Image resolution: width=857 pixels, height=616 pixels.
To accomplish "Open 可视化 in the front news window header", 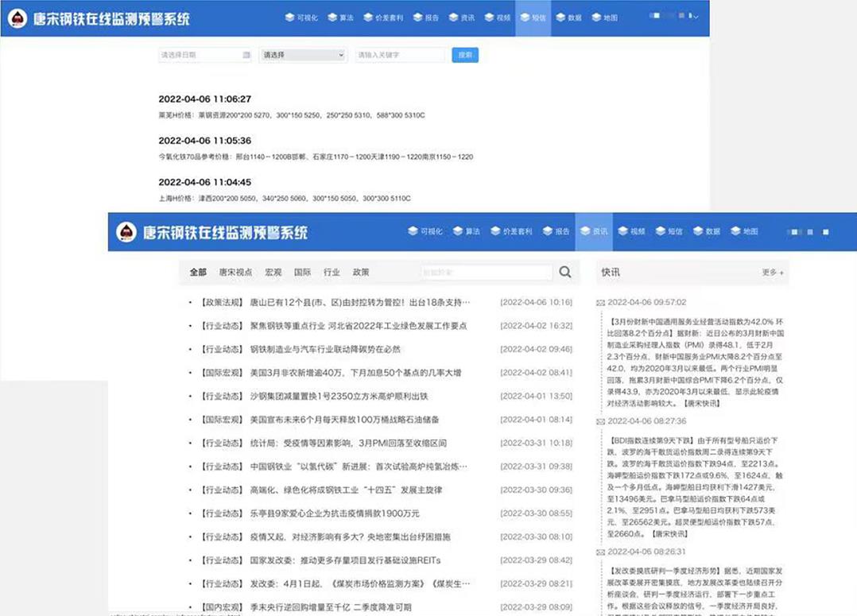I will tap(425, 232).
